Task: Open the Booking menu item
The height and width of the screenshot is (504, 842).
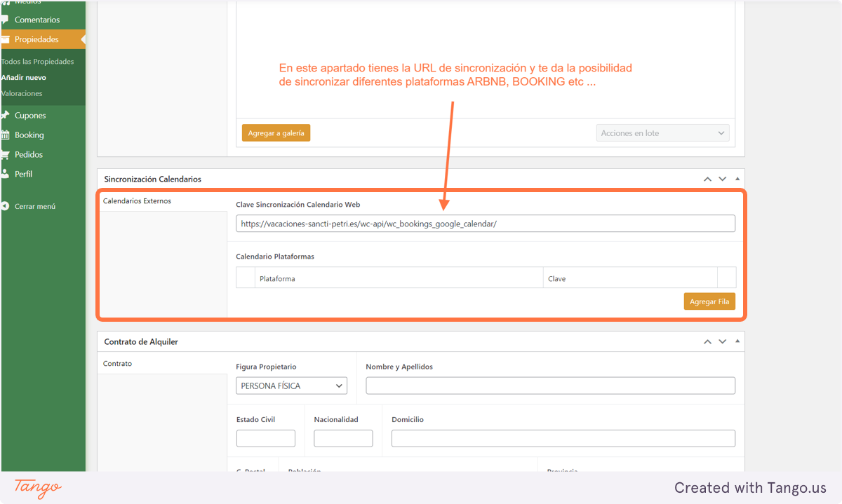Action: 29,135
